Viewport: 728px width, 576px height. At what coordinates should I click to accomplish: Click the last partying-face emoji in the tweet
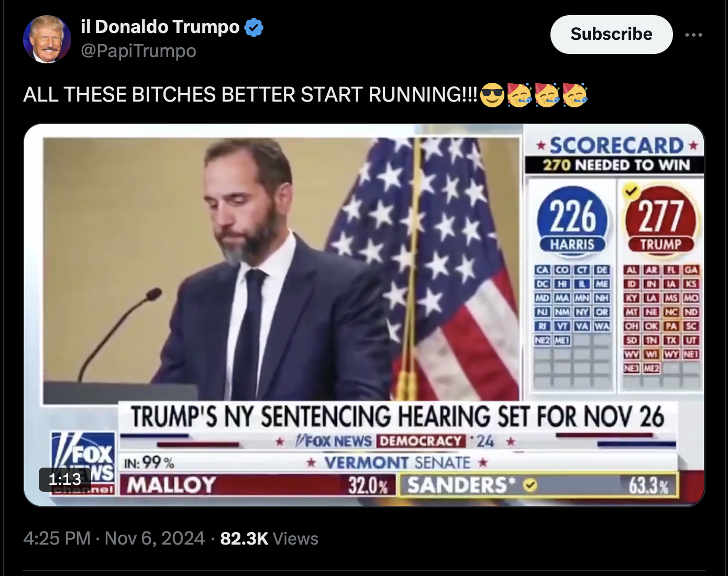(x=575, y=95)
